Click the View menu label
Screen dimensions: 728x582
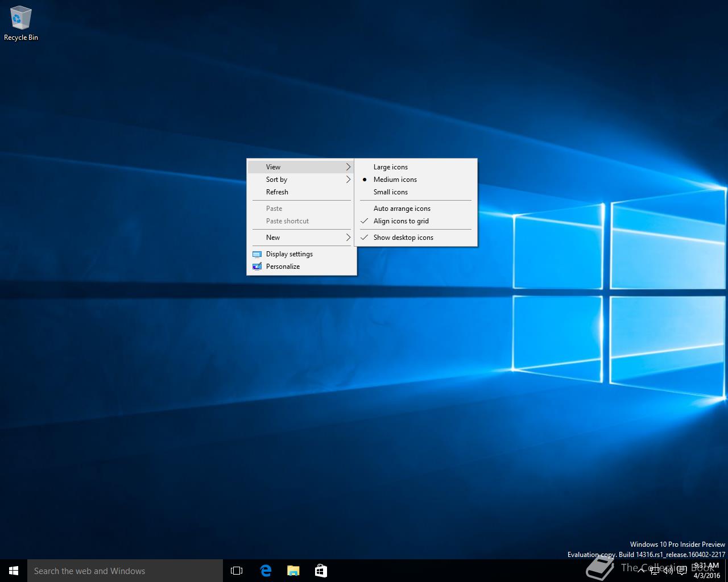[273, 167]
